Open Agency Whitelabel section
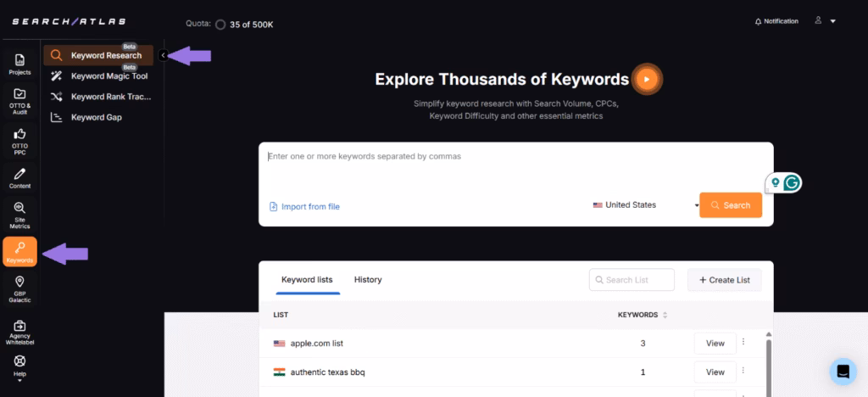 20,333
